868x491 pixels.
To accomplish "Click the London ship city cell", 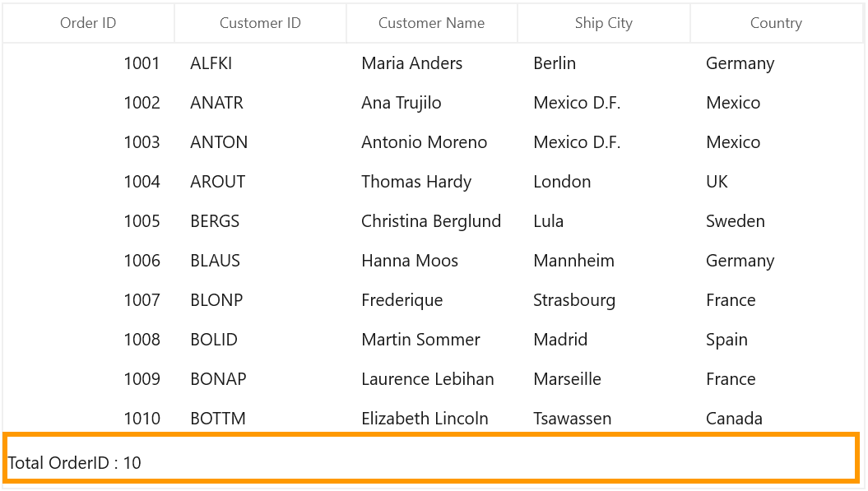I will click(603, 182).
